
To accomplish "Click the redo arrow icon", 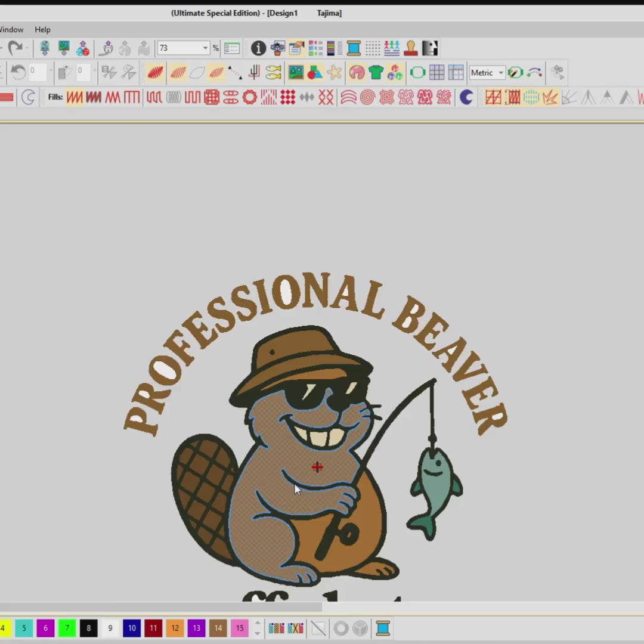I will point(14,48).
